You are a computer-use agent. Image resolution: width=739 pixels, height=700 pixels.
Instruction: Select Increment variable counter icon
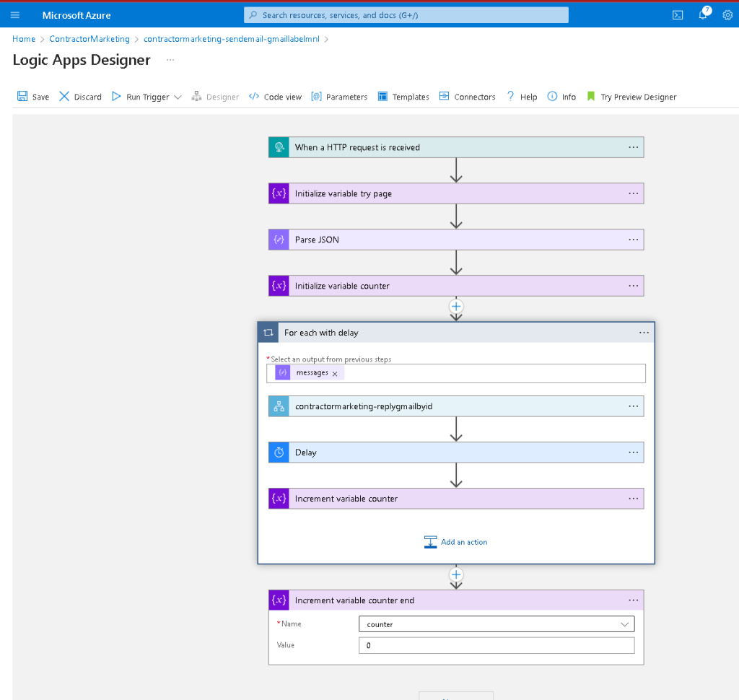(x=279, y=498)
